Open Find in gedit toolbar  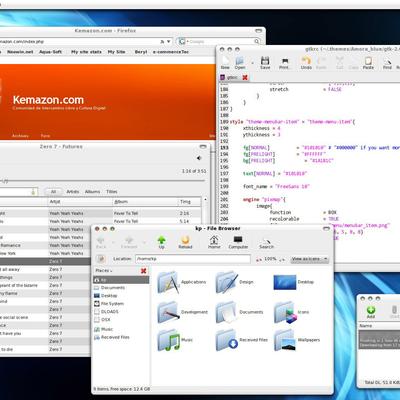pos(387,63)
